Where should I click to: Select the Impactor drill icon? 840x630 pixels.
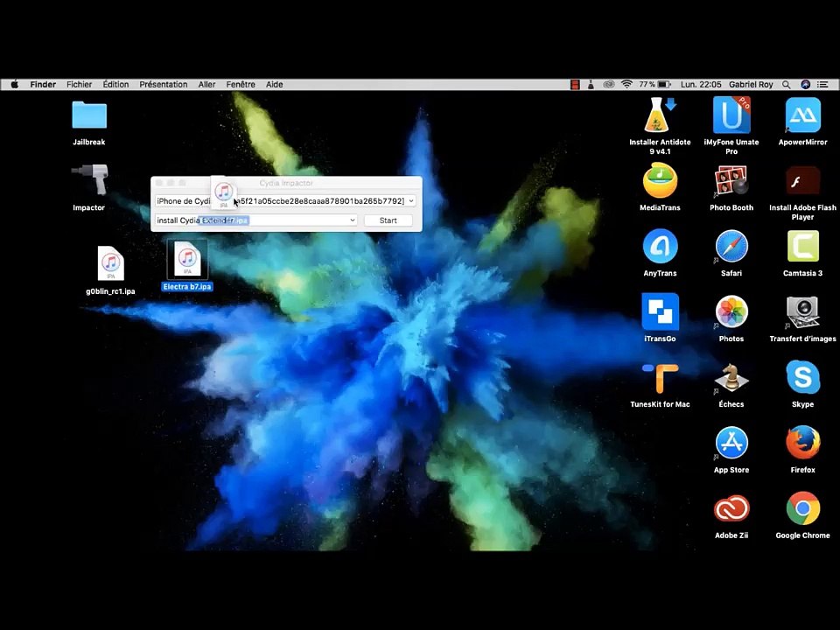pyautogui.click(x=89, y=179)
